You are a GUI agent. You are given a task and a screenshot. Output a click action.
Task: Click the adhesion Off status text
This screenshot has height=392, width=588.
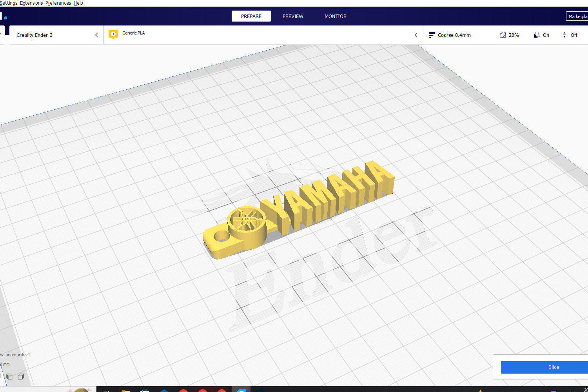pos(574,35)
